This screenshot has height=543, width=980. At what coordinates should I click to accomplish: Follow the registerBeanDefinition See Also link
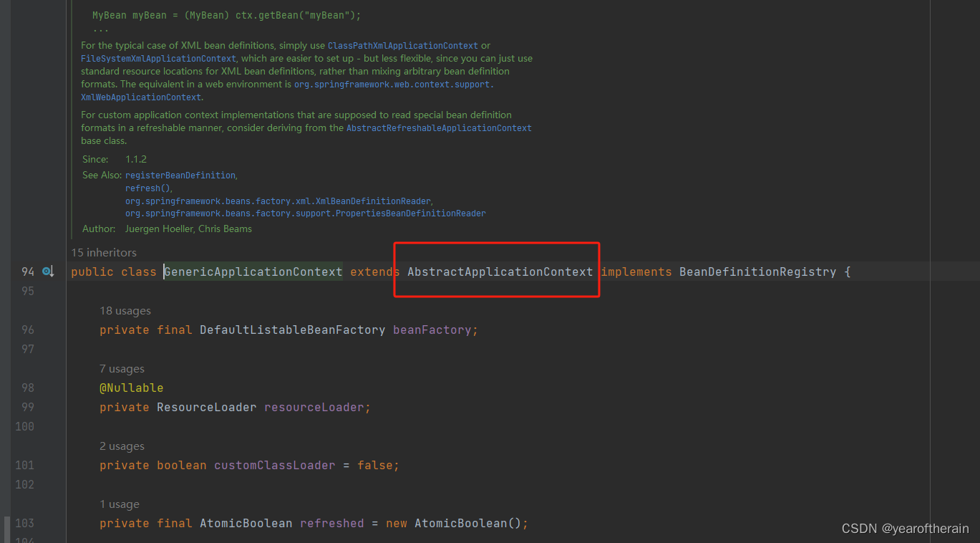180,176
